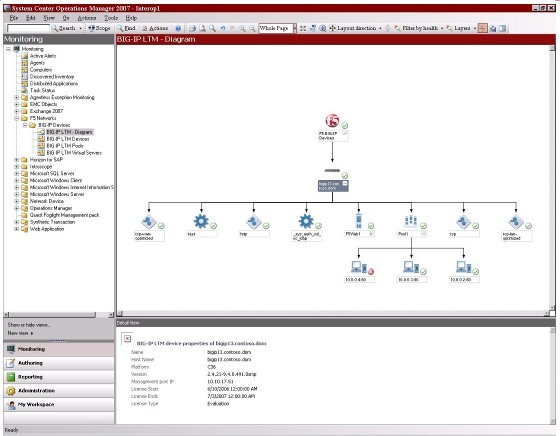560x436 pixels.
Task: Click the Print toolbar icon
Action: 192,28
